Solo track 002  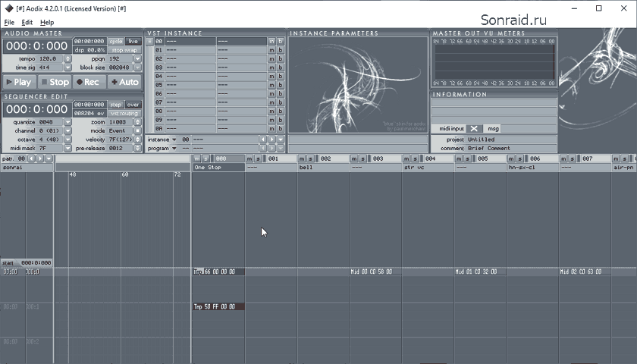pyautogui.click(x=310, y=158)
